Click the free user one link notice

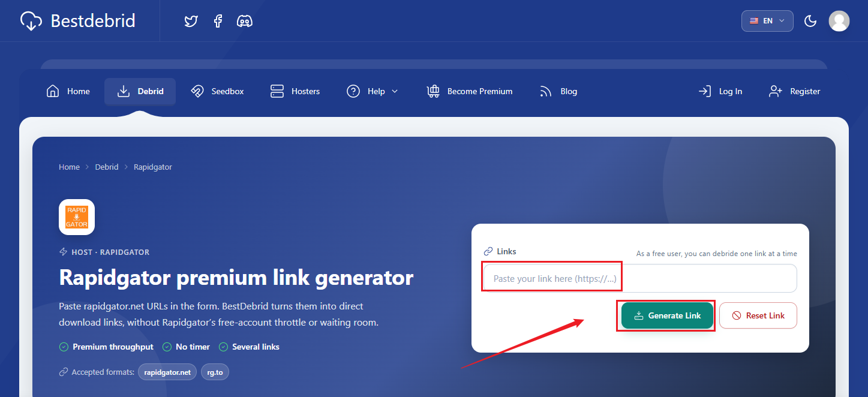(x=717, y=254)
